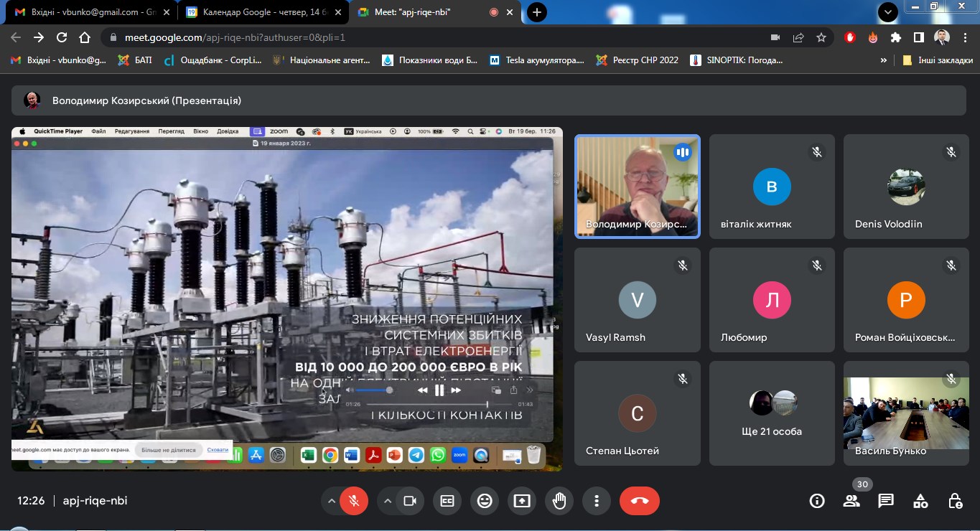
Task: Unmute the microphone in Meet
Action: pos(354,501)
